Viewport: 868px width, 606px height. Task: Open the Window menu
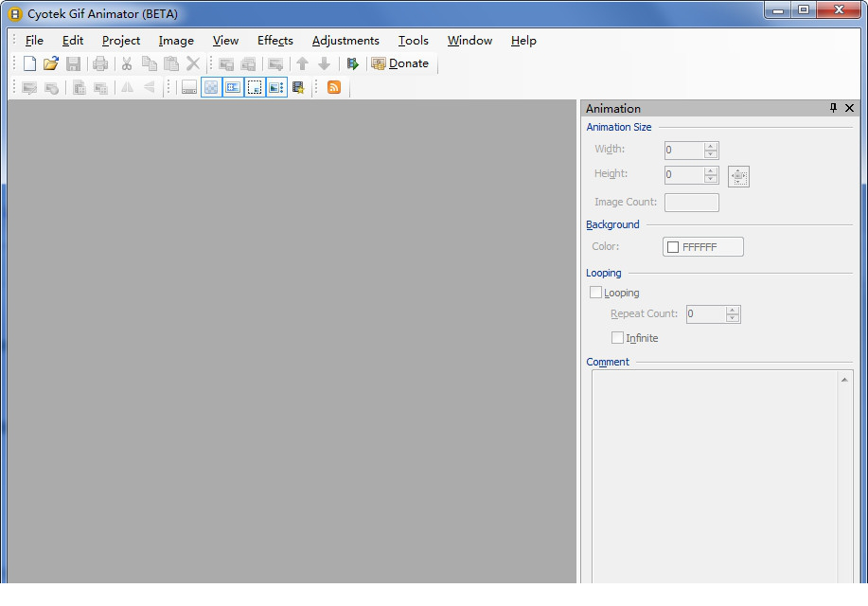pos(469,41)
